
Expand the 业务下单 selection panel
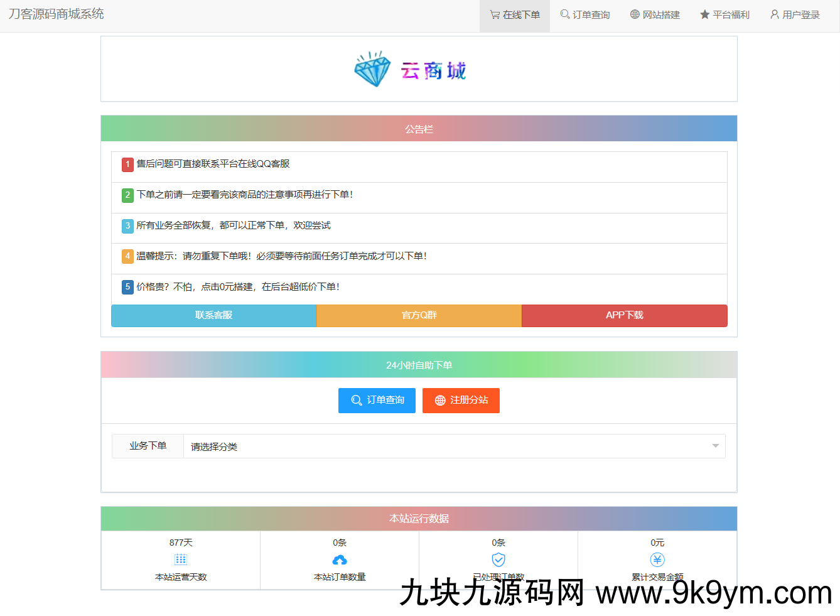[x=147, y=446]
